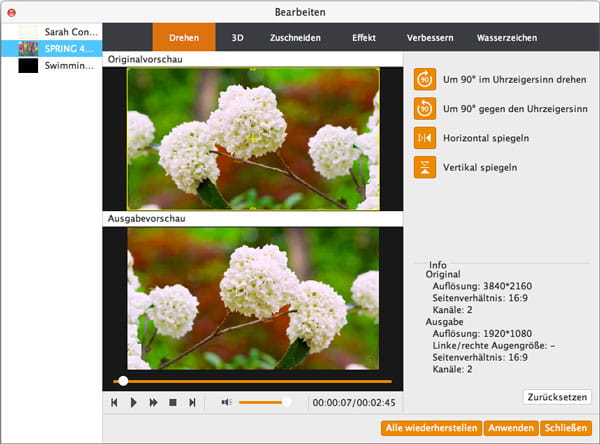
Task: Click the rotate 90° clockwise icon
Action: (x=425, y=79)
